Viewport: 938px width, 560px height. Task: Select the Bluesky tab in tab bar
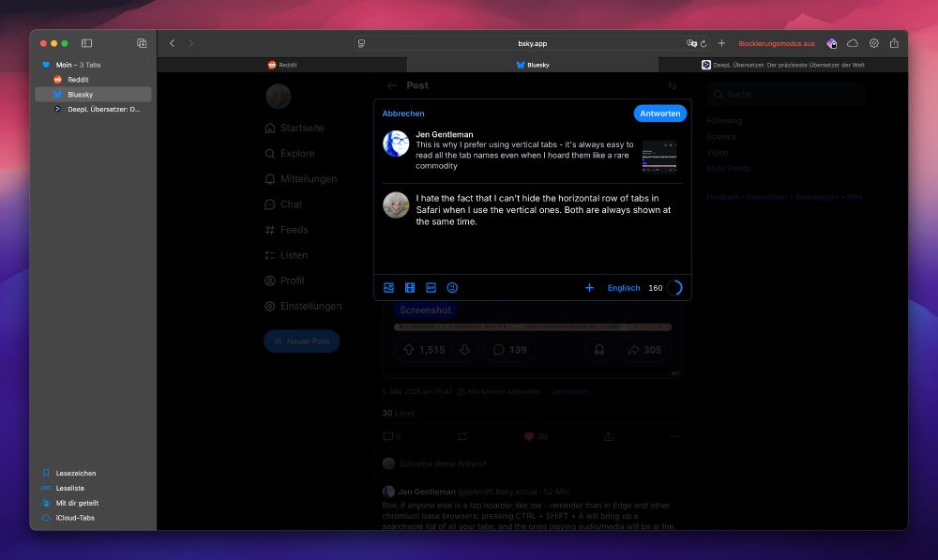[533, 65]
